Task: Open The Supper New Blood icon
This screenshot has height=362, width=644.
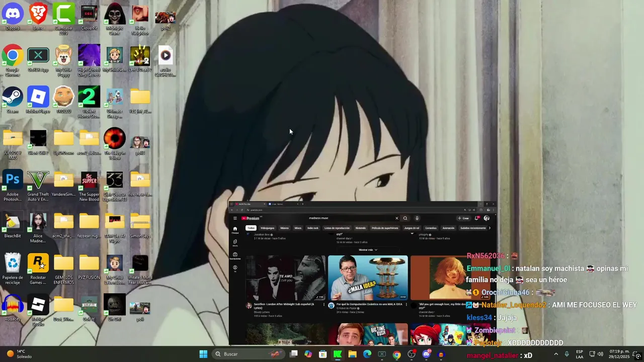Action: (x=89, y=186)
